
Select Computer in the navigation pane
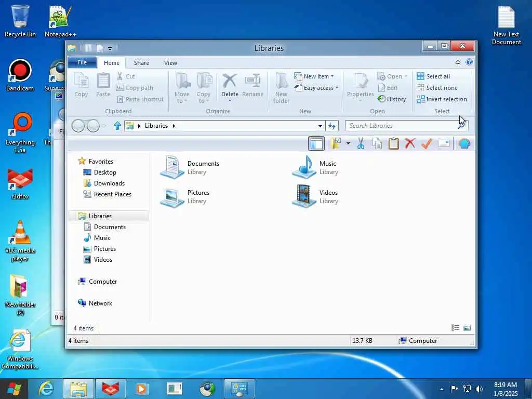pyautogui.click(x=97, y=281)
